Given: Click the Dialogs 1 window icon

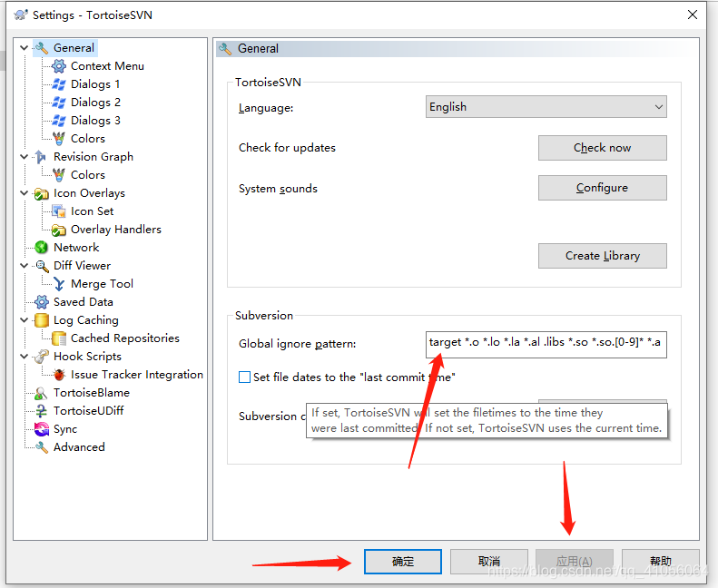Looking at the screenshot, I should coord(59,84).
